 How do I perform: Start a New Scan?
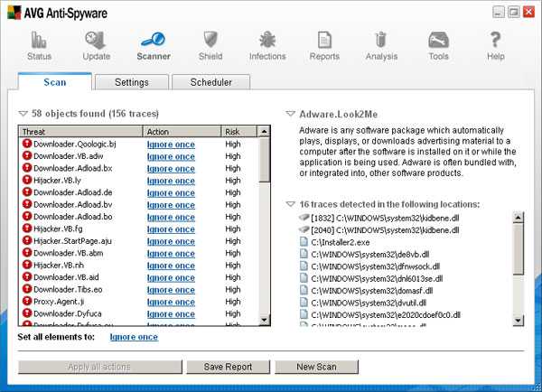(x=317, y=367)
